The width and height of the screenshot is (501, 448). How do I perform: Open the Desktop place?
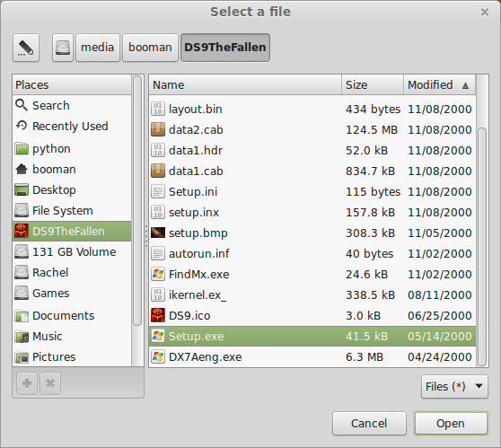pos(72,190)
